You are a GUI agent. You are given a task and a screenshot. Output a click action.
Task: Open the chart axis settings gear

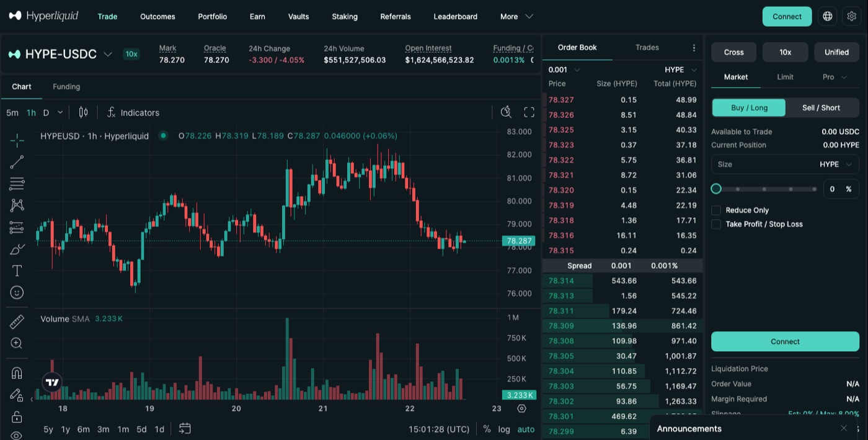521,408
